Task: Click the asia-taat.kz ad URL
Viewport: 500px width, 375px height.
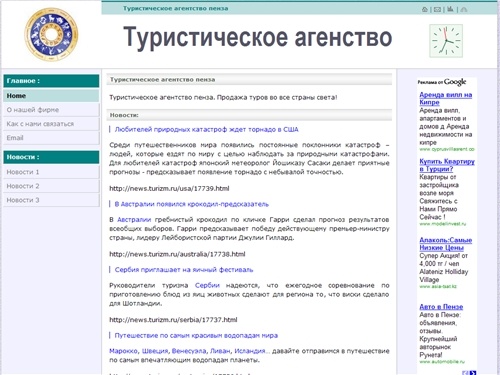Action: click(x=438, y=286)
